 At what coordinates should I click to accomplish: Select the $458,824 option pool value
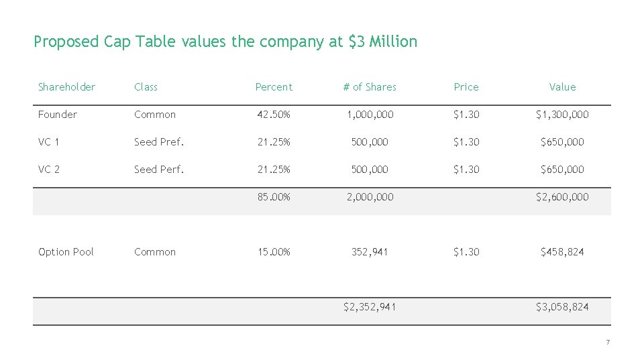(x=562, y=252)
